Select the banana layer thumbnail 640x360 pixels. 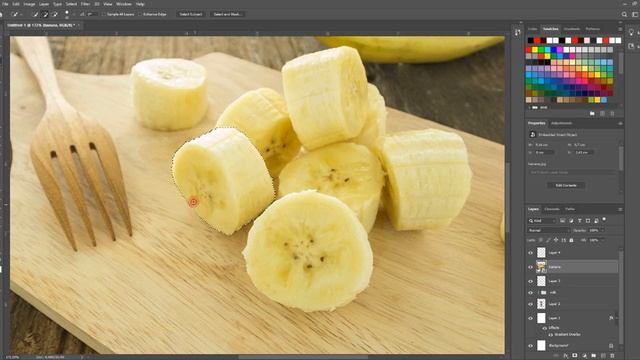pyautogui.click(x=541, y=267)
